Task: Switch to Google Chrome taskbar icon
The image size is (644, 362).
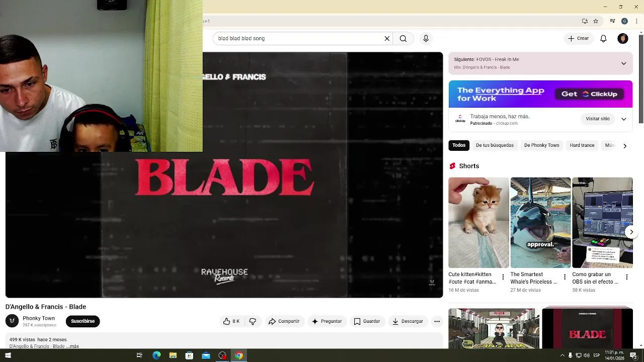Action: pyautogui.click(x=239, y=355)
